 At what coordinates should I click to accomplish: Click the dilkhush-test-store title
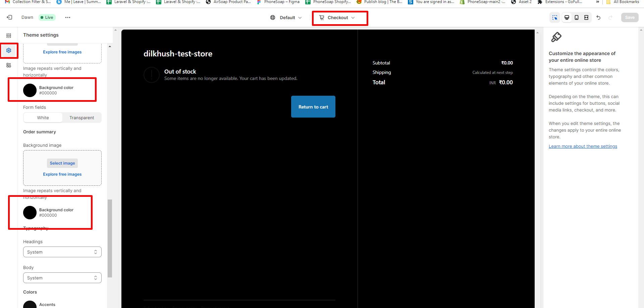(178, 54)
